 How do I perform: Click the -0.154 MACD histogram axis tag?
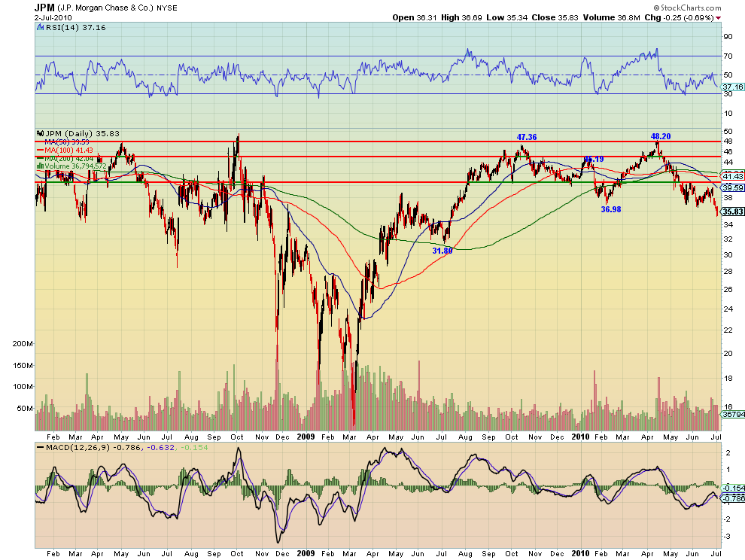point(733,488)
